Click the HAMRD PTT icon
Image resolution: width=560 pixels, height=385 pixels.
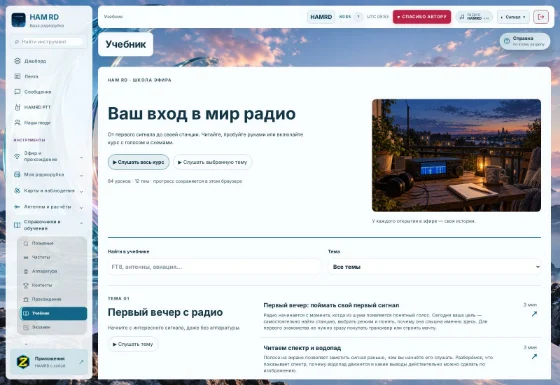17,107
